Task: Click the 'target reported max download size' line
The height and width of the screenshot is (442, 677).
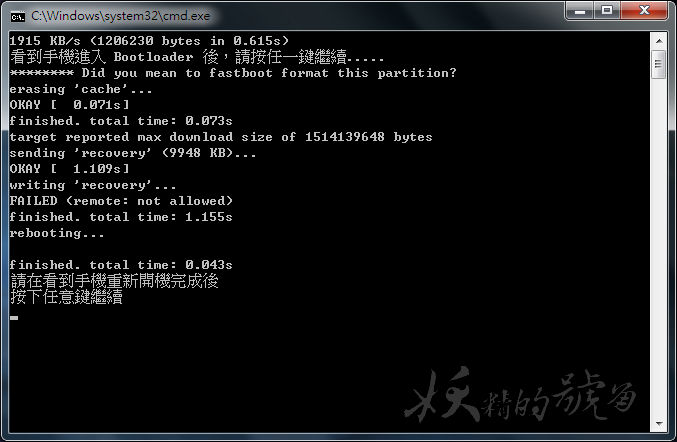Action: click(221, 137)
